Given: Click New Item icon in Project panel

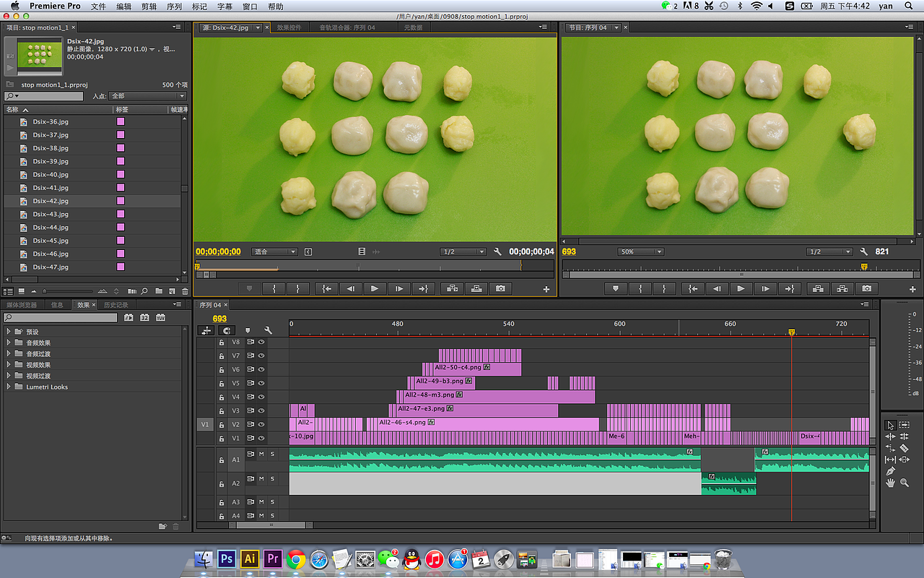Looking at the screenshot, I should point(172,291).
